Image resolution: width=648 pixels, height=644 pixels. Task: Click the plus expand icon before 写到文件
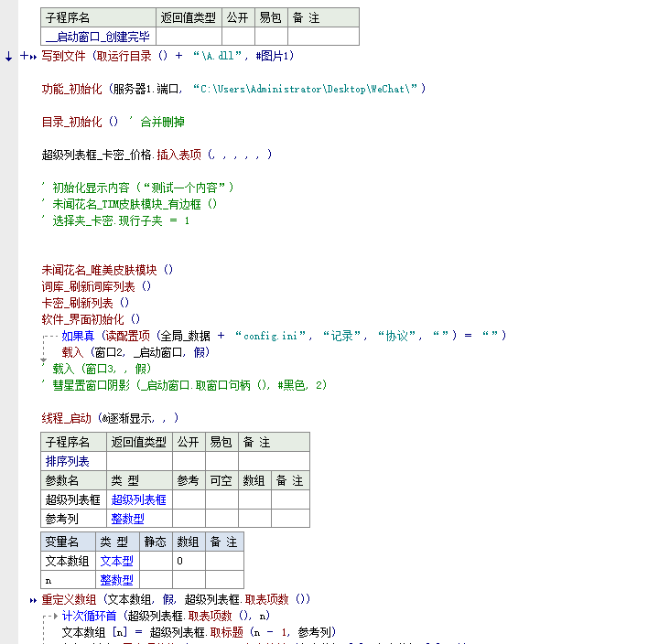(x=23, y=57)
